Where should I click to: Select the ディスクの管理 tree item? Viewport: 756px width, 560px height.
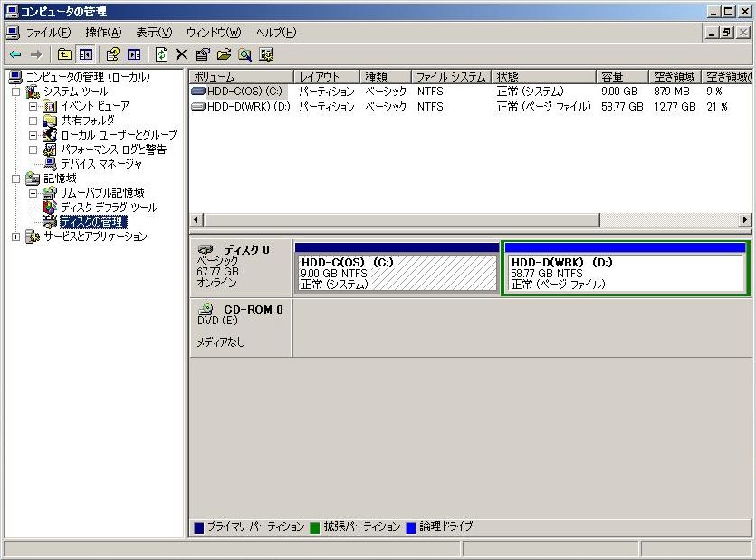point(92,222)
